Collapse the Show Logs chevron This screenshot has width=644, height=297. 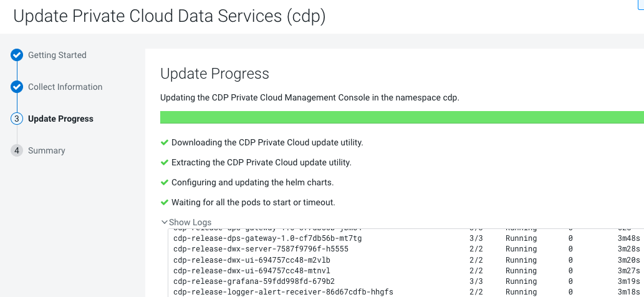point(164,222)
